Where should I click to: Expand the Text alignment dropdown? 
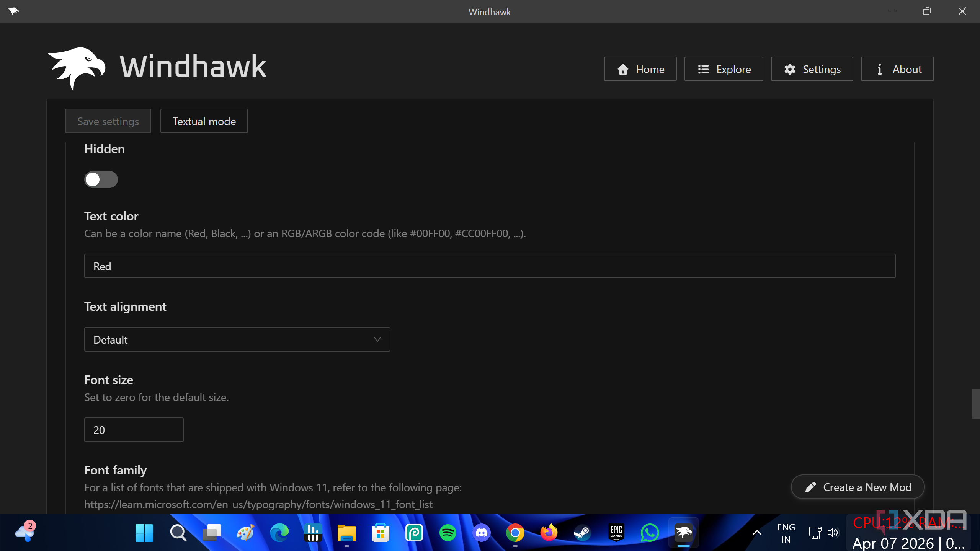pyautogui.click(x=237, y=340)
